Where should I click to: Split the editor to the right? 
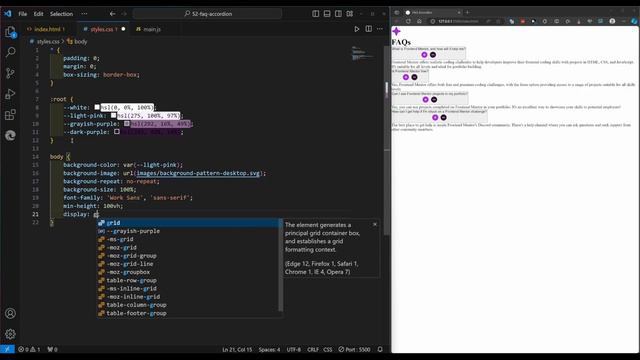point(369,29)
